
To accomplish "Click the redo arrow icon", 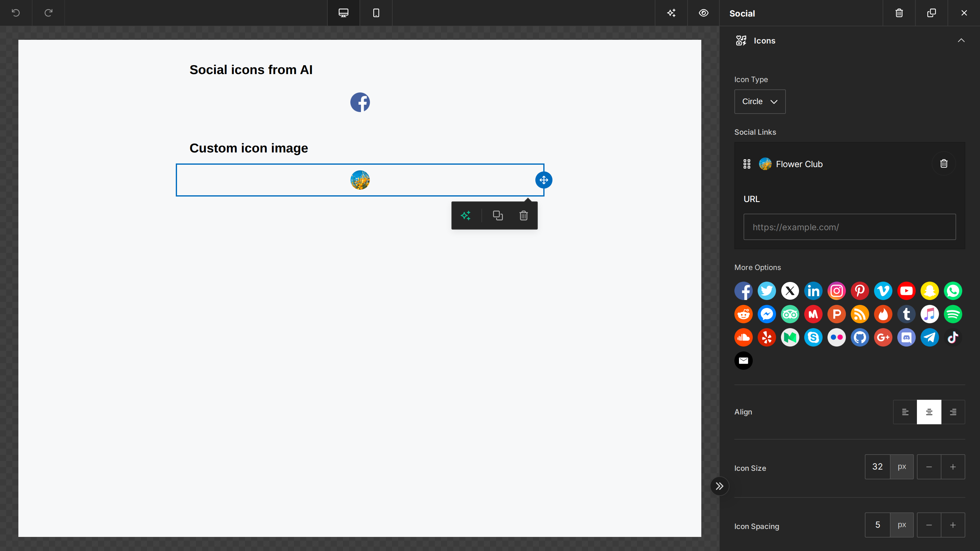I will [48, 13].
